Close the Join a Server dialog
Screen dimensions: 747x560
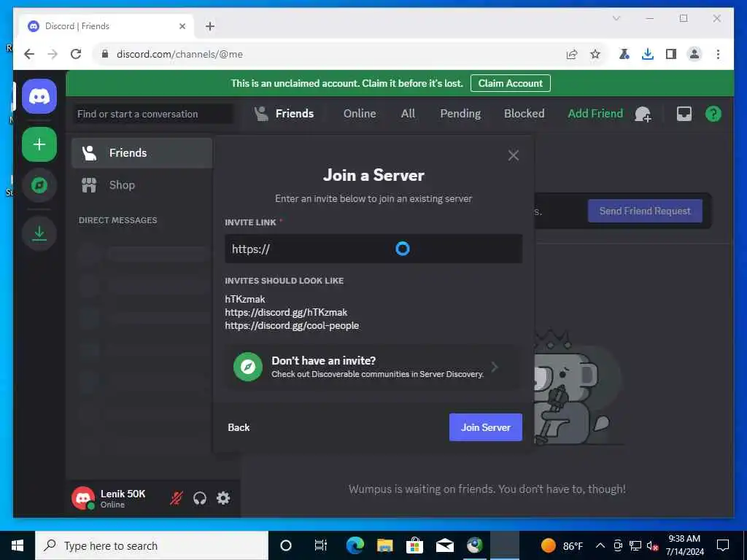513,155
